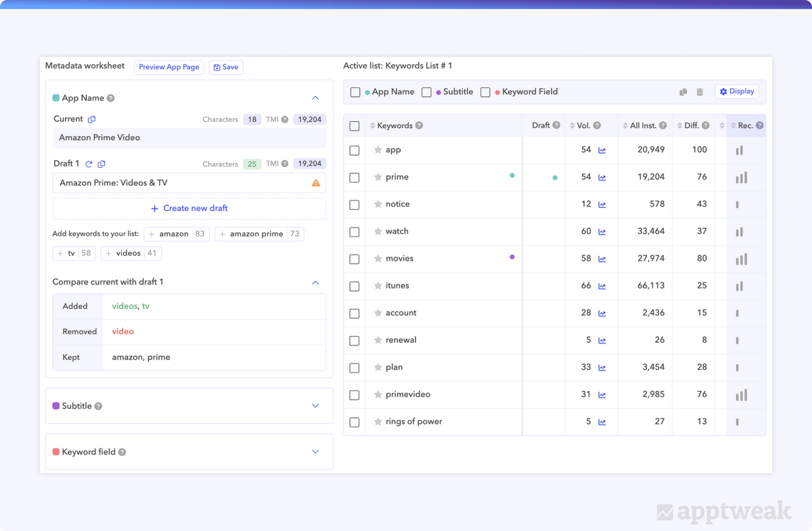Screen dimensions: 812x531
Task: Check the box for keyword 'primevideo'
Action: pos(355,395)
